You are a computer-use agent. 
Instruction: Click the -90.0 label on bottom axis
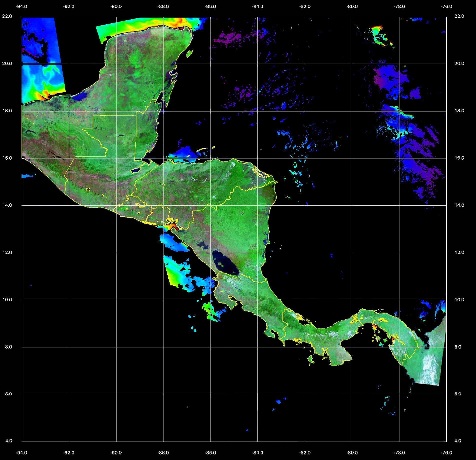click(116, 452)
